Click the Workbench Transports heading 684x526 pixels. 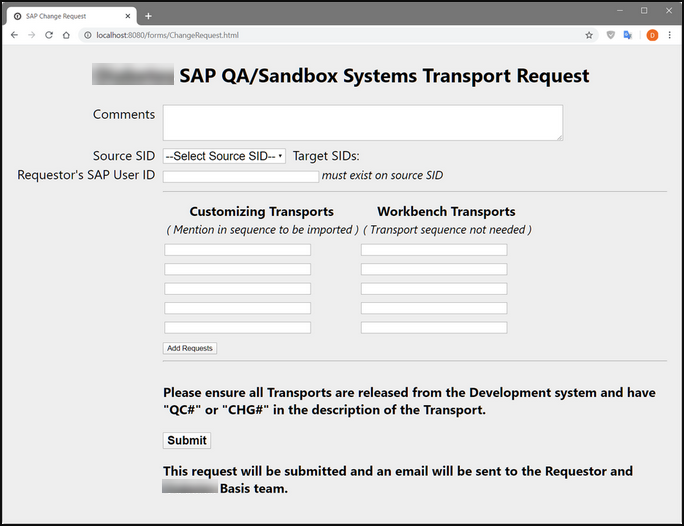pos(446,212)
